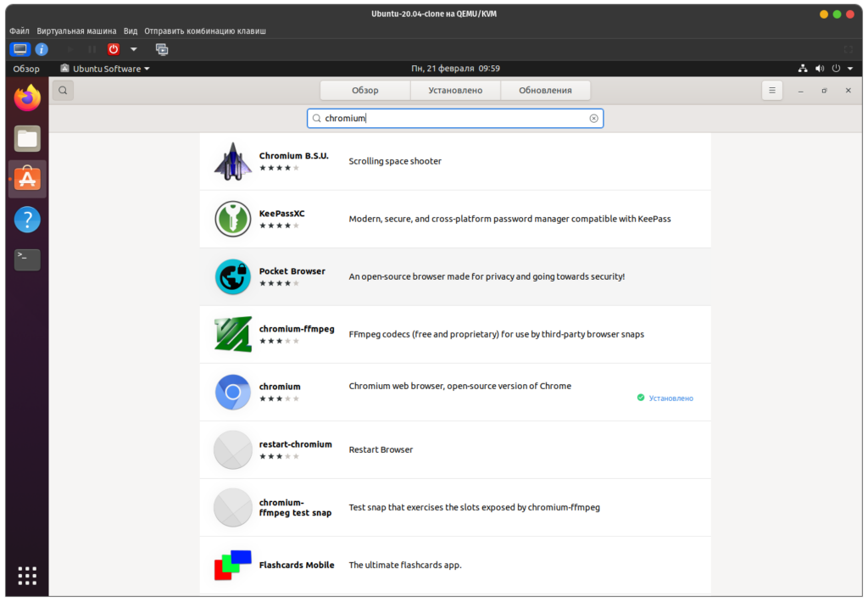Open the Ubuntu Software app menu

(104, 69)
